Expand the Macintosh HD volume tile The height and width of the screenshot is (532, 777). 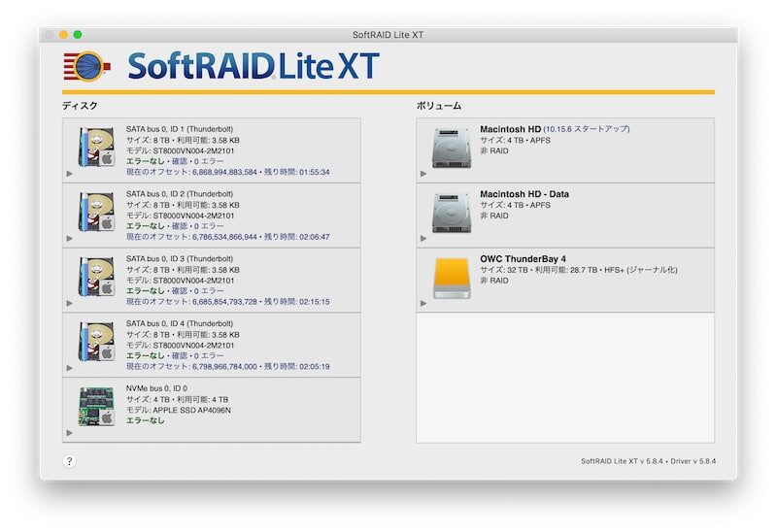click(423, 174)
